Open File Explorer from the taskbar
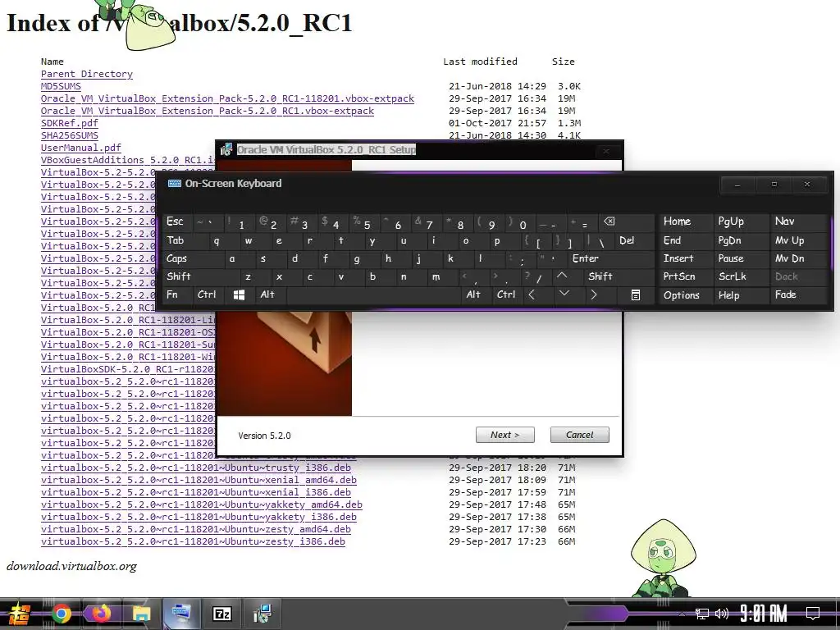 141,614
